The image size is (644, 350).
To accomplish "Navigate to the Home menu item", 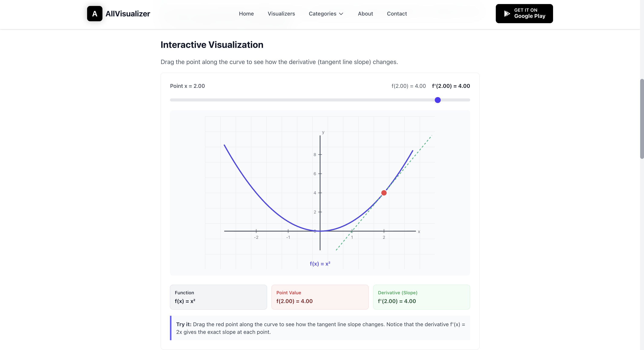I will click(x=246, y=14).
